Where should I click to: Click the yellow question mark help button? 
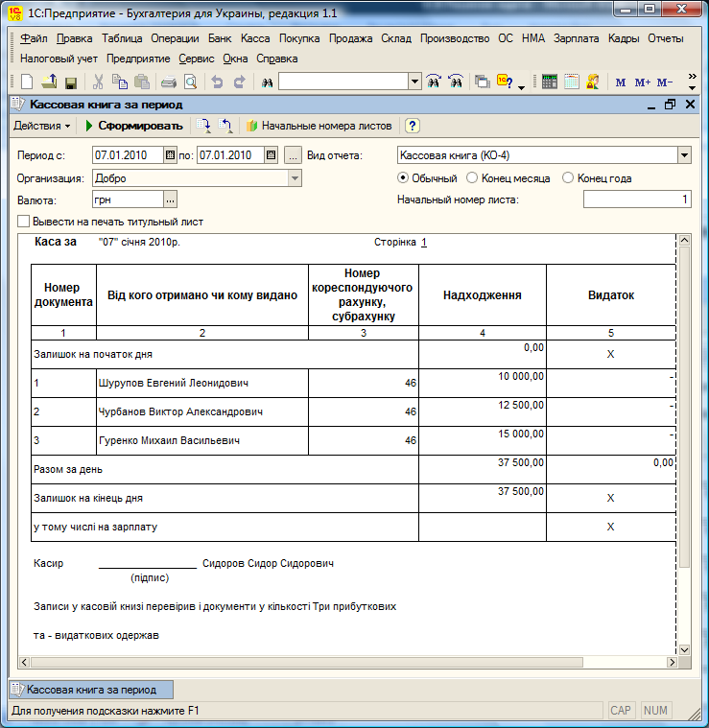point(413,126)
